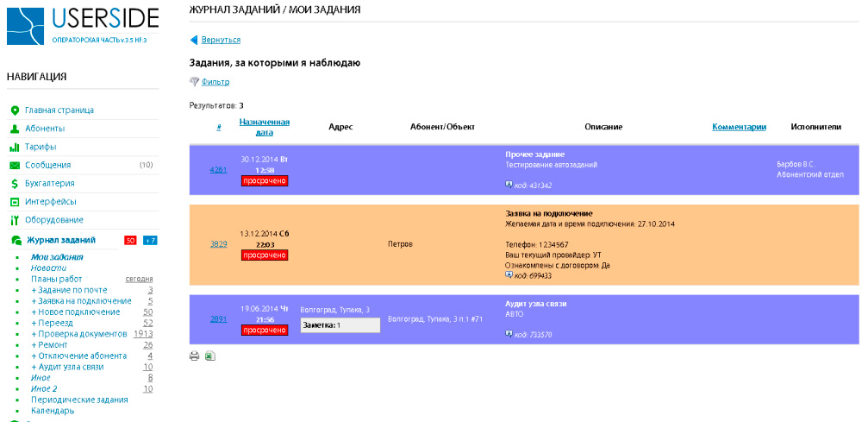Open the Бухгалтерия section
Viewport: 868px width, 422px height.
(49, 183)
